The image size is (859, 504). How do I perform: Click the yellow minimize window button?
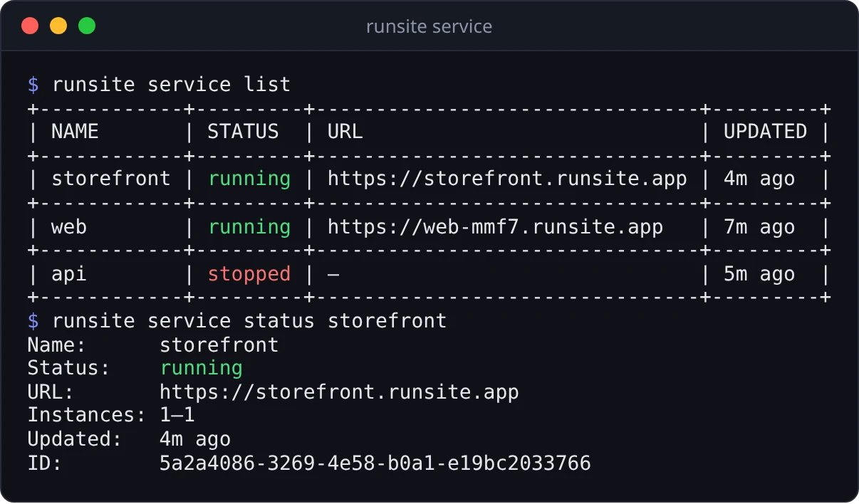pyautogui.click(x=58, y=26)
